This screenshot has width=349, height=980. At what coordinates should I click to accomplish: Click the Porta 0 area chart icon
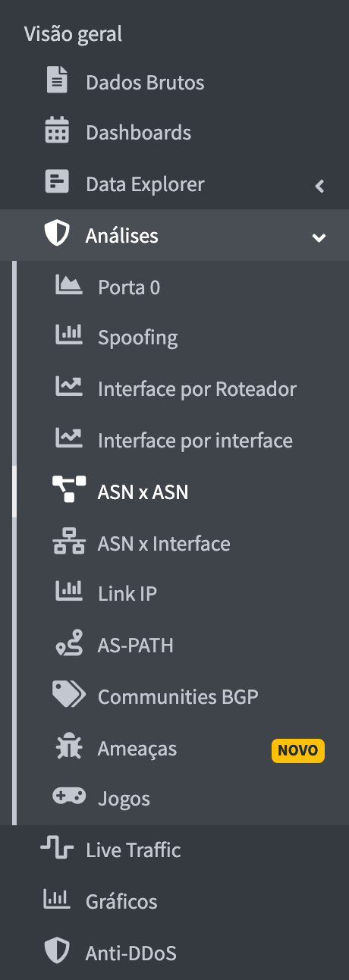[x=69, y=286]
